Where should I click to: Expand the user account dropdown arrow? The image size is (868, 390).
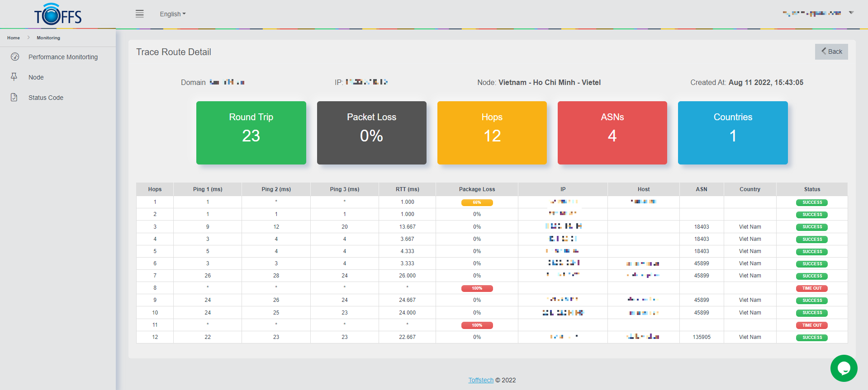pyautogui.click(x=851, y=13)
